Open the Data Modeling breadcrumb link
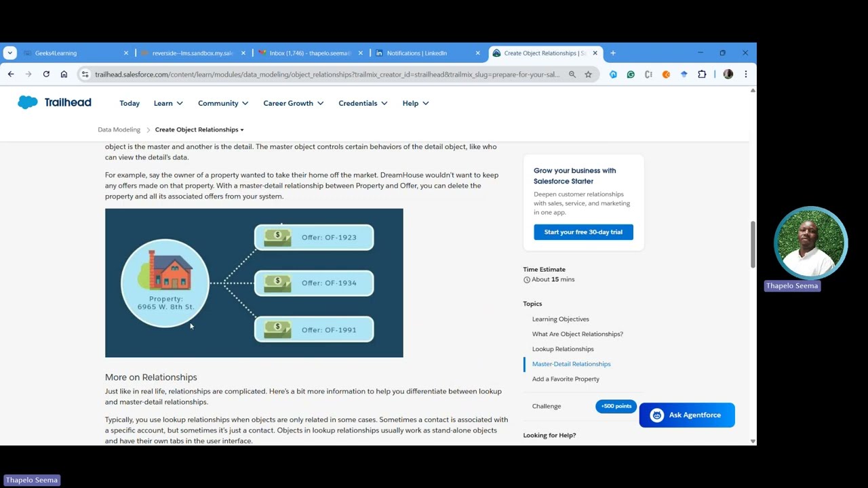868x488 pixels. click(x=119, y=129)
